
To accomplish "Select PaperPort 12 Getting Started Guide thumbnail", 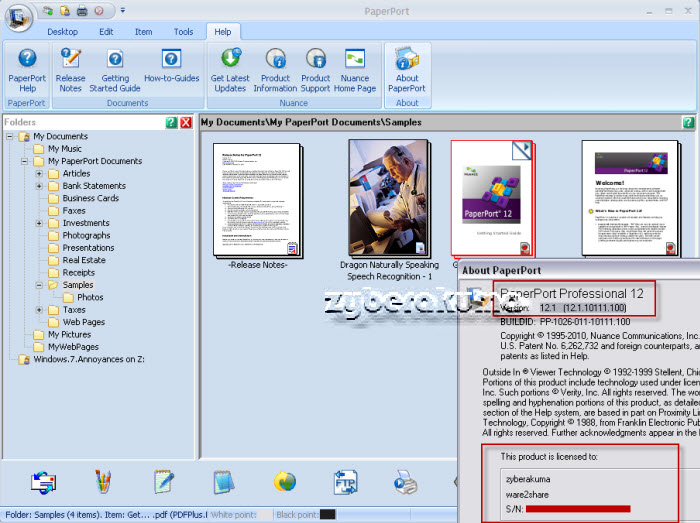I will click(492, 199).
